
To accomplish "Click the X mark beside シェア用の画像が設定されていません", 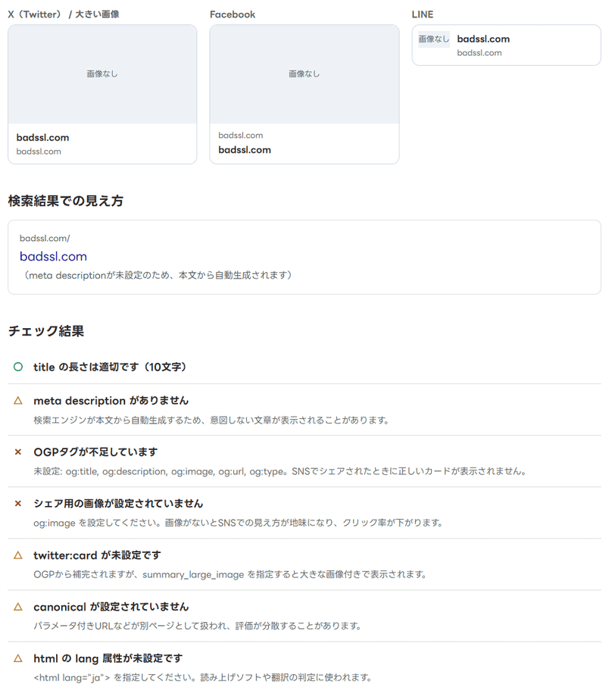I will pyautogui.click(x=18, y=504).
